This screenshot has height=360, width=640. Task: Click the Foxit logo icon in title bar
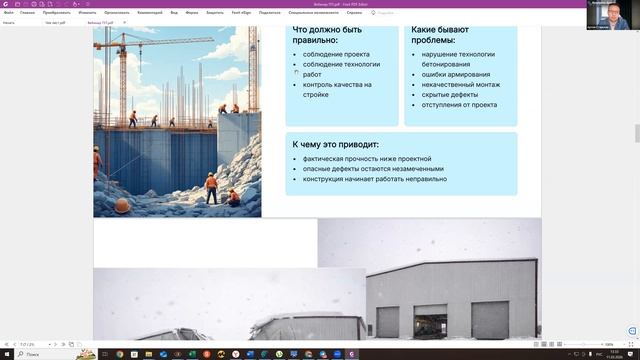(5, 4)
